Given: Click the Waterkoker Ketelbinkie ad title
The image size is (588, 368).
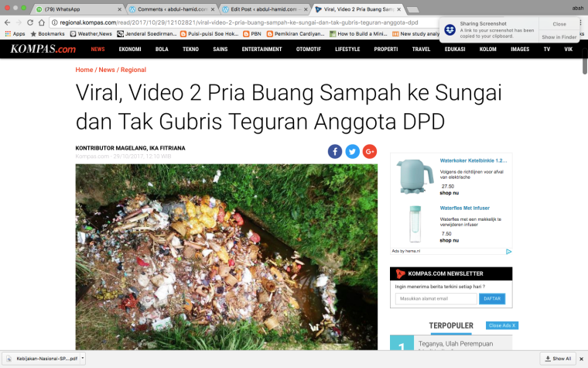Looking at the screenshot, I should click(x=473, y=160).
